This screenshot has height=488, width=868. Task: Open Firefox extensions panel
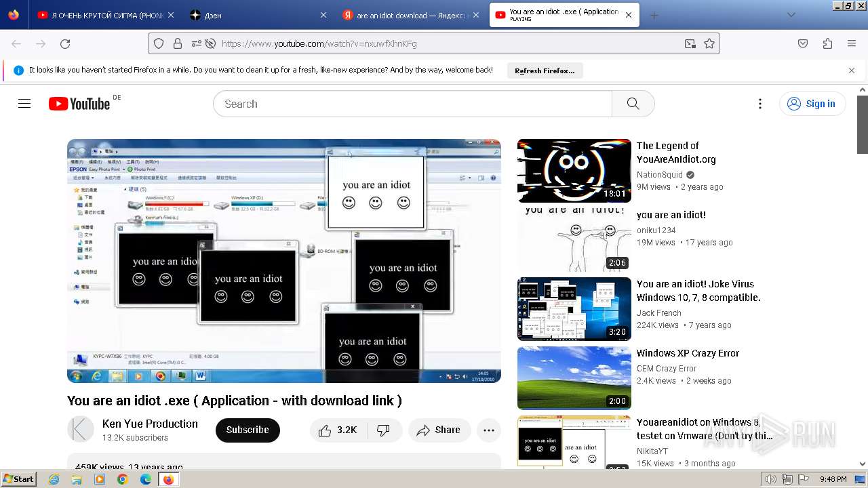click(x=827, y=43)
